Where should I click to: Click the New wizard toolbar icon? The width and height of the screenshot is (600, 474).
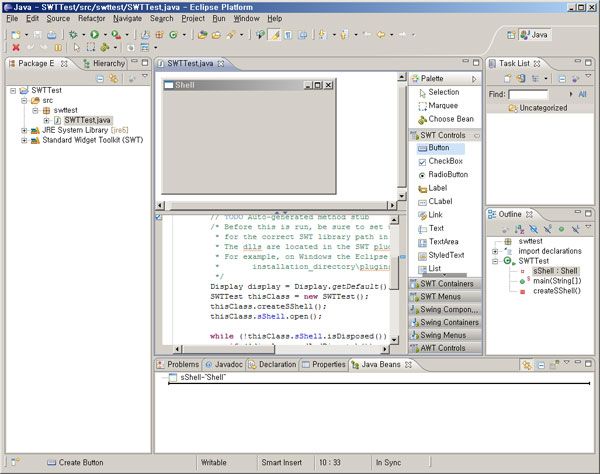pyautogui.click(x=15, y=35)
